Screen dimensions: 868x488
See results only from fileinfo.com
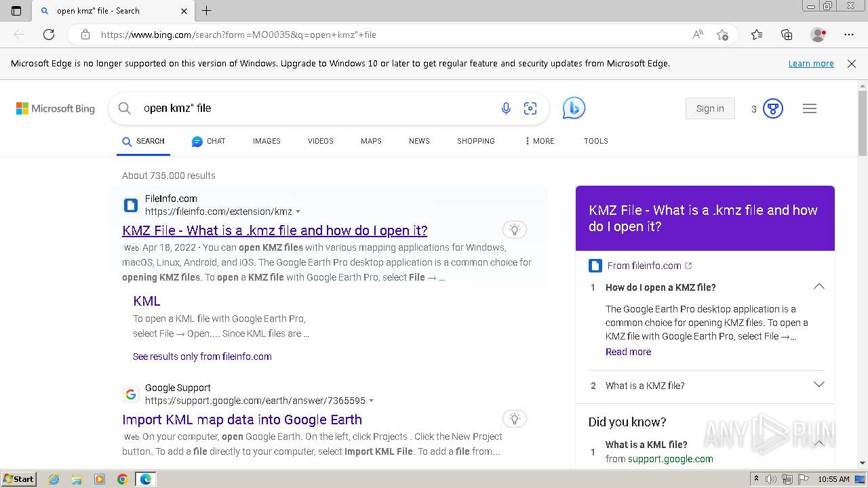pos(202,357)
